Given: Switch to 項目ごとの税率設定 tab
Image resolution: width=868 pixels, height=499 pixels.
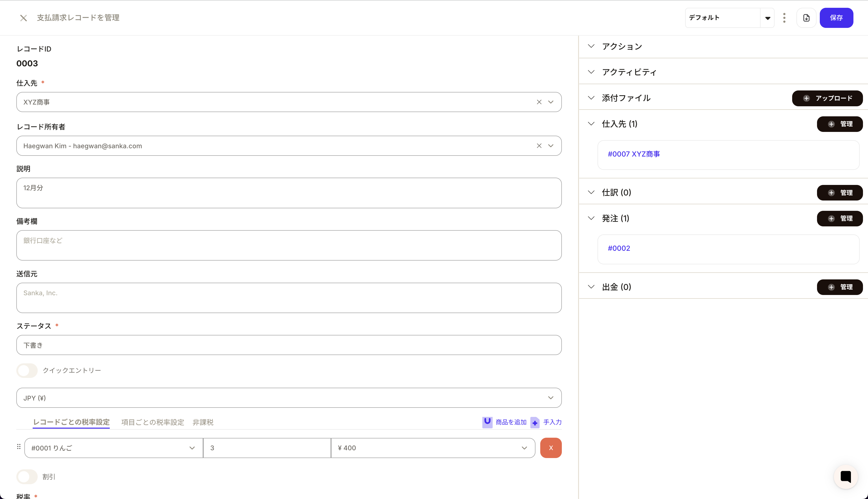Looking at the screenshot, I should point(152,422).
